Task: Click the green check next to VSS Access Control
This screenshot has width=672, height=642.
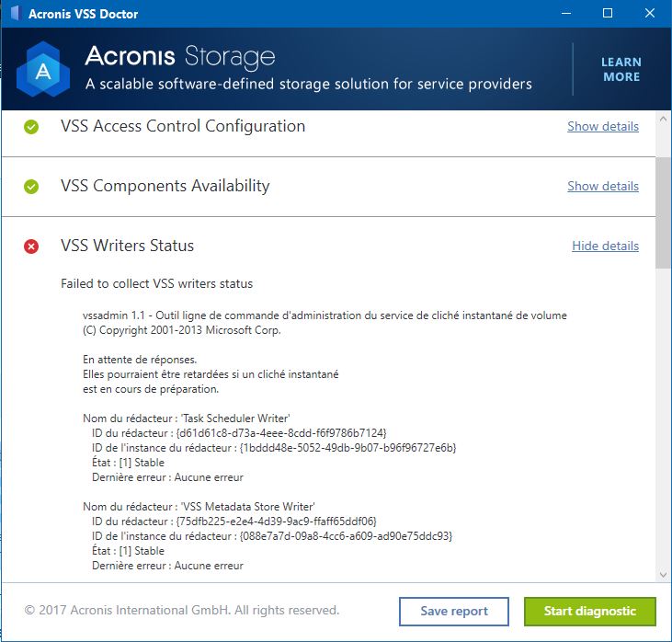Action: [31, 127]
